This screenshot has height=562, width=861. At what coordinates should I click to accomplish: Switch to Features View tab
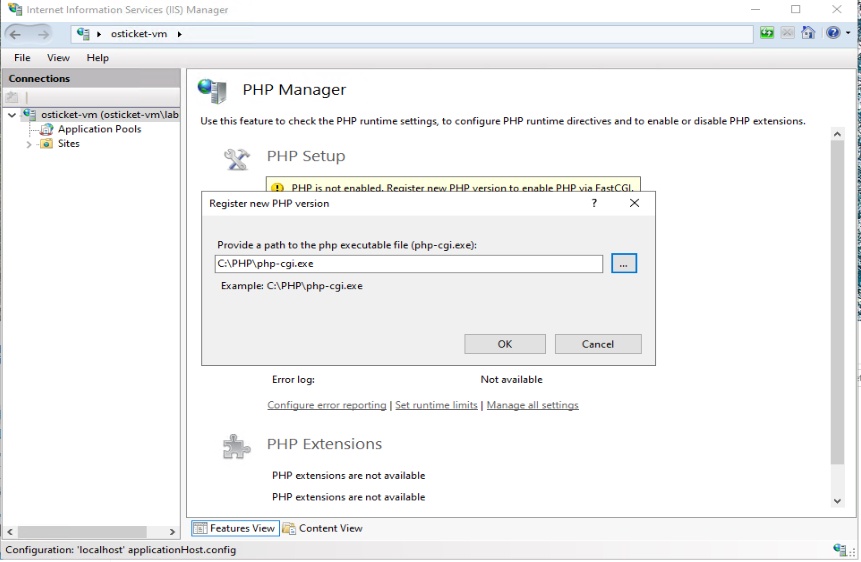coord(235,528)
